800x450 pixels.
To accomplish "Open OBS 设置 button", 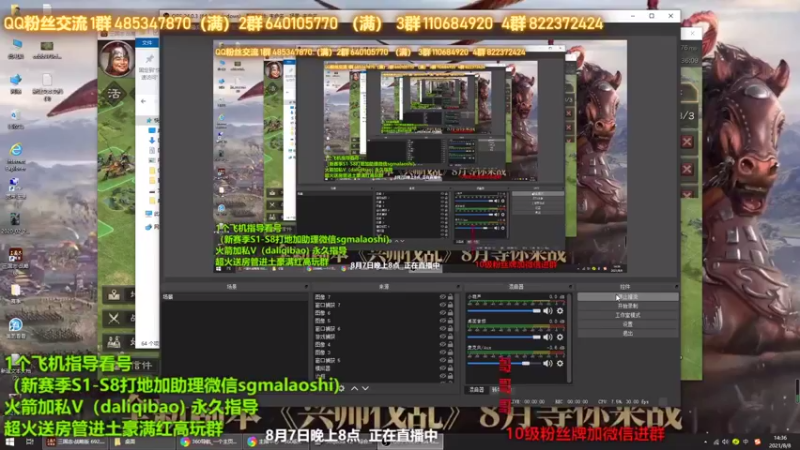I will point(628,324).
